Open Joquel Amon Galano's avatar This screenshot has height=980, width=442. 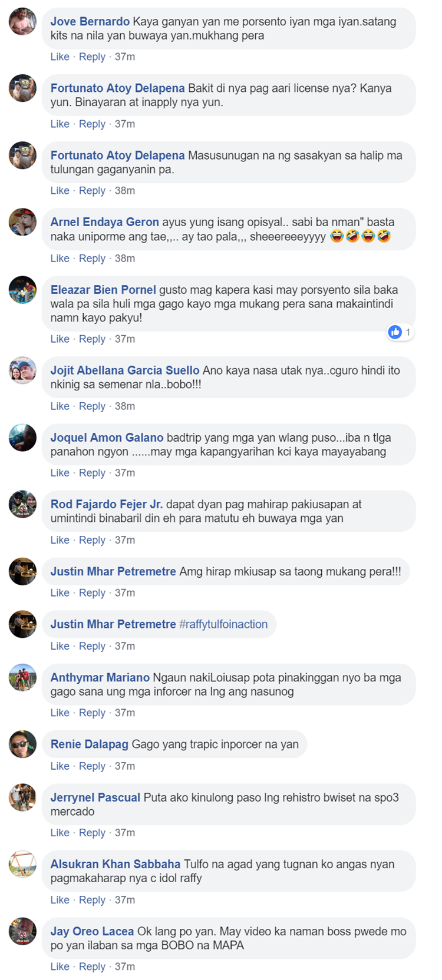point(22,438)
